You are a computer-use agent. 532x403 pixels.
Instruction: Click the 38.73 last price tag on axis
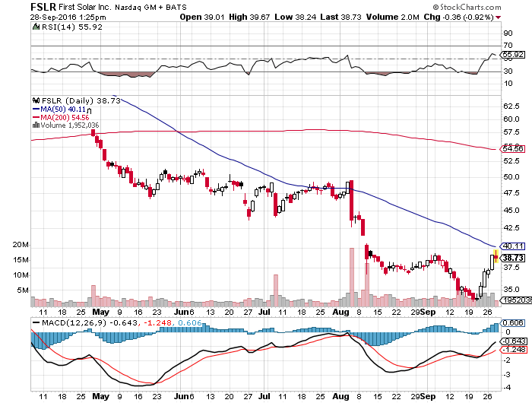[x=514, y=259]
